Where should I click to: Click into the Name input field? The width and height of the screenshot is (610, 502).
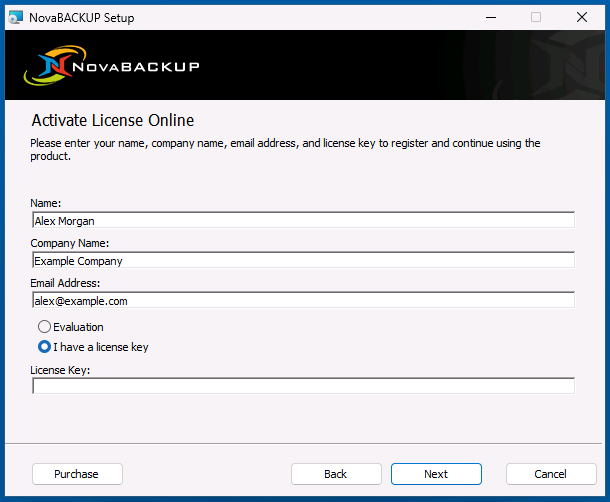(303, 220)
